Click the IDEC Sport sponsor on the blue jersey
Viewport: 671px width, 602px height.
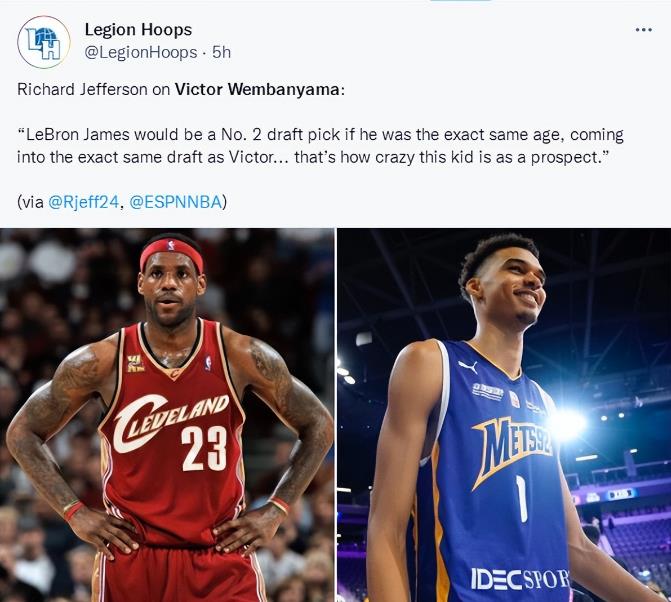click(520, 579)
